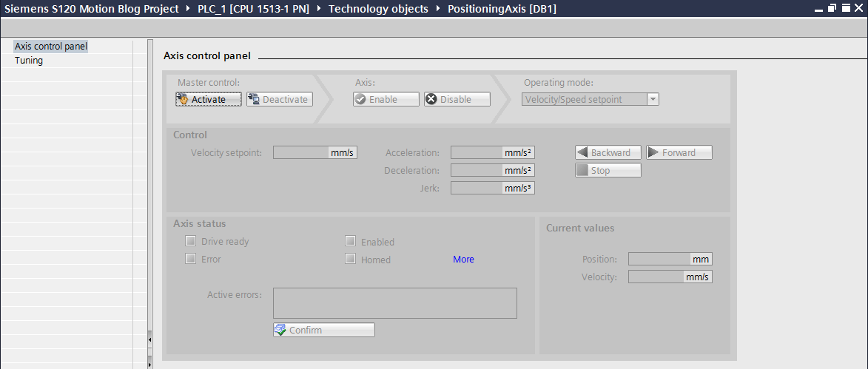The image size is (868, 369).
Task: Click the Position current value field
Action: click(x=670, y=259)
